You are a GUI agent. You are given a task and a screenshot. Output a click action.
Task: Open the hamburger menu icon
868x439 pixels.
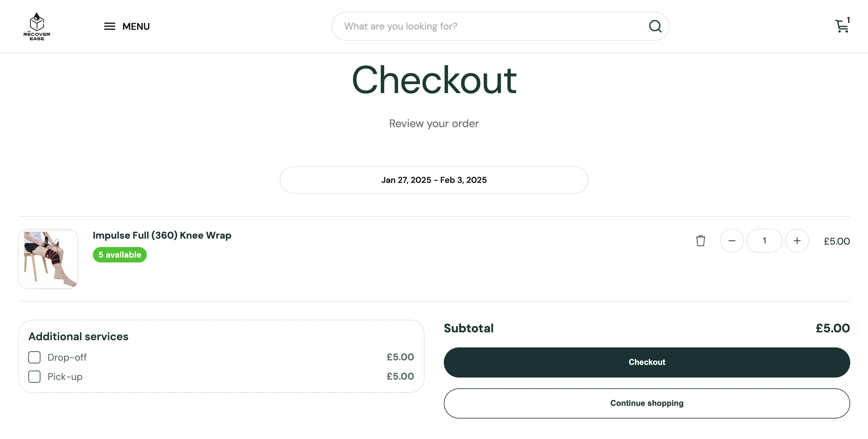click(109, 26)
